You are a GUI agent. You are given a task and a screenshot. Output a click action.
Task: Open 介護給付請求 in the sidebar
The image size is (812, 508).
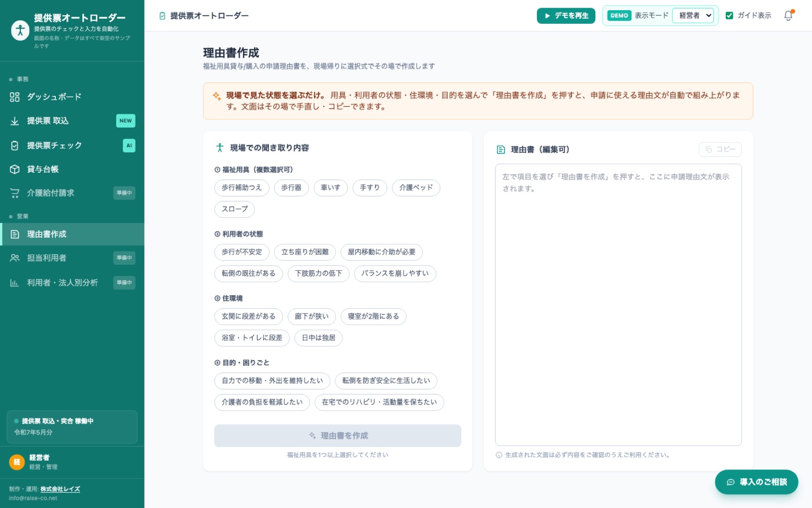point(72,193)
